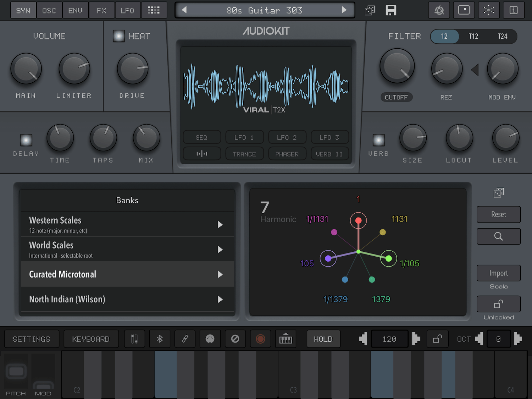Enable the DELAY toggle

pyautogui.click(x=26, y=140)
